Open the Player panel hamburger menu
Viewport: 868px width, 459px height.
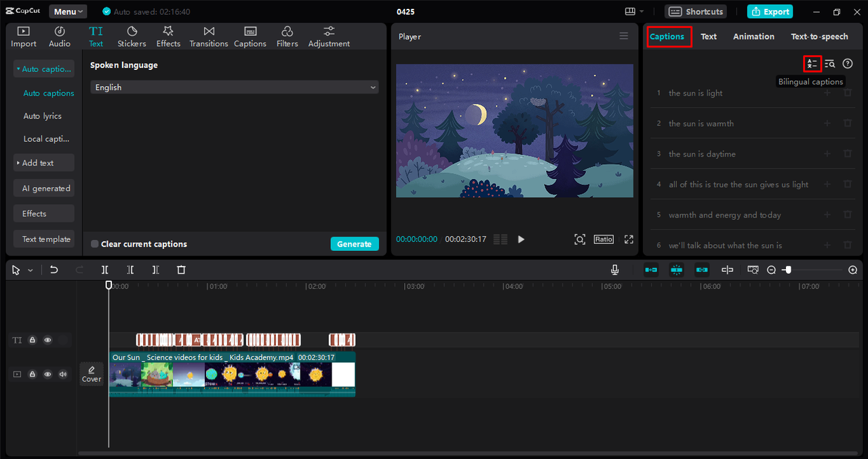point(624,36)
